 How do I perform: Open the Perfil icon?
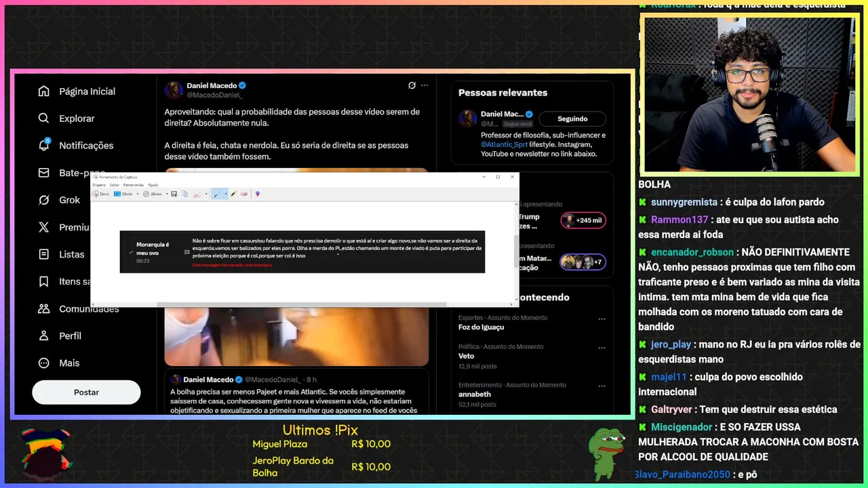43,335
